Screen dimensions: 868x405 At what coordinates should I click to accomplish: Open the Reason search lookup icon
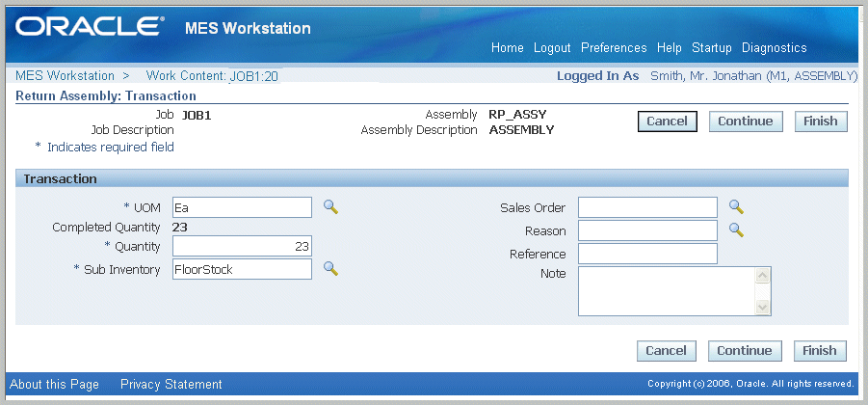tap(736, 229)
